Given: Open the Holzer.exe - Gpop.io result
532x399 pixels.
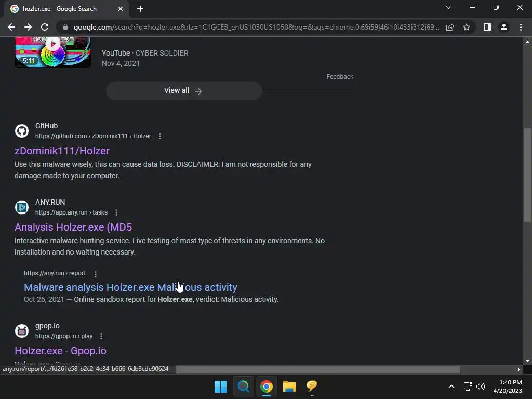Looking at the screenshot, I should 60,351.
